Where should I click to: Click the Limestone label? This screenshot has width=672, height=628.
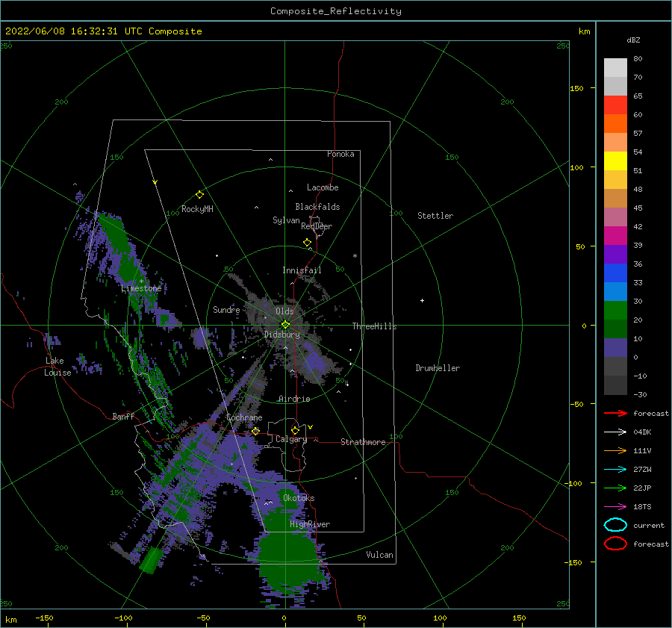[141, 288]
